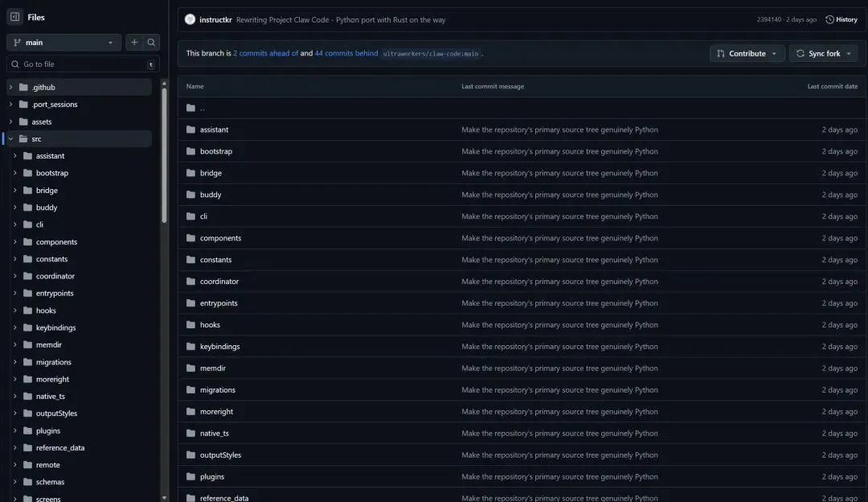Collapse the src folder chevron
Screen dimensions: 868x502
pos(10,138)
